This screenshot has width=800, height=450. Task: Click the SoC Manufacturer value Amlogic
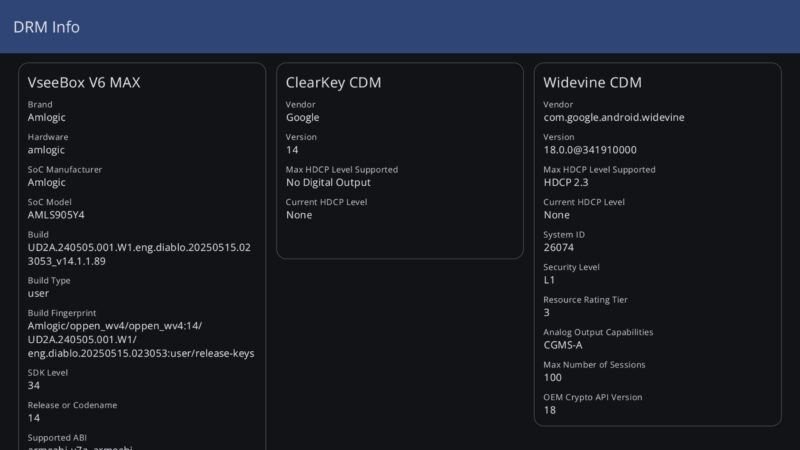point(46,183)
